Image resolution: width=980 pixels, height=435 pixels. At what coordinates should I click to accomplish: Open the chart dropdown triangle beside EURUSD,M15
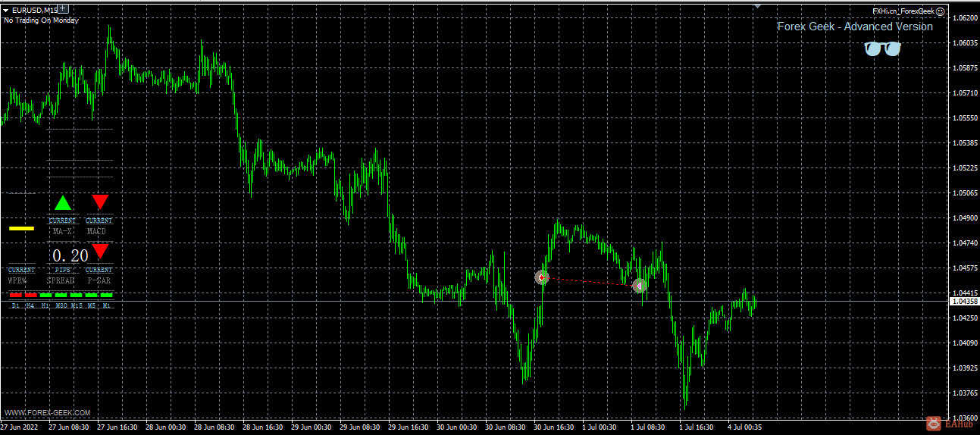[x=6, y=10]
